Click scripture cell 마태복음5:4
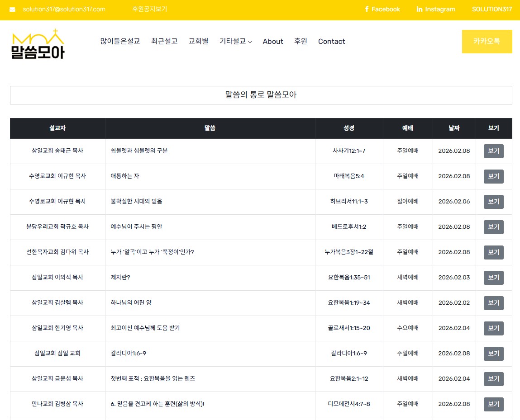The width and height of the screenshot is (520, 420). point(349,176)
